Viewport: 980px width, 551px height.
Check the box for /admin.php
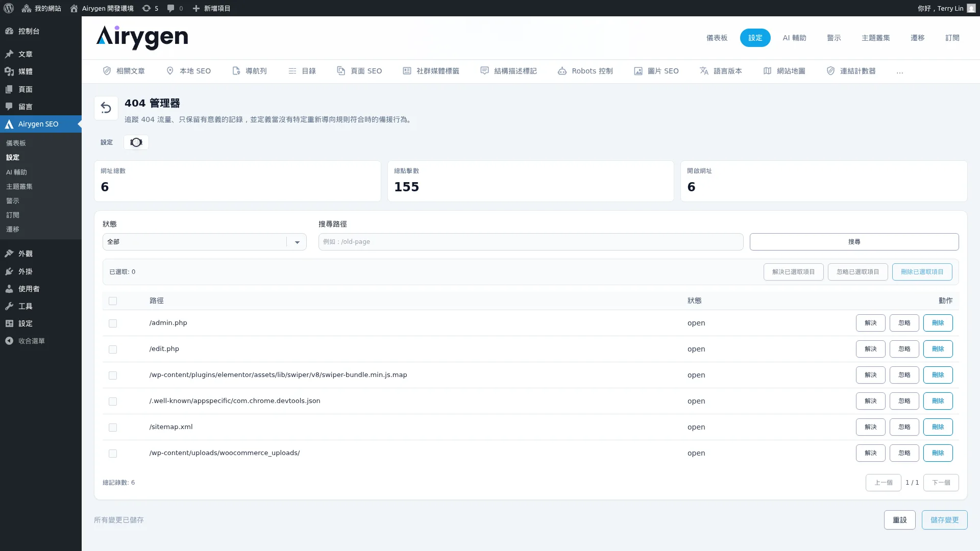click(x=113, y=323)
